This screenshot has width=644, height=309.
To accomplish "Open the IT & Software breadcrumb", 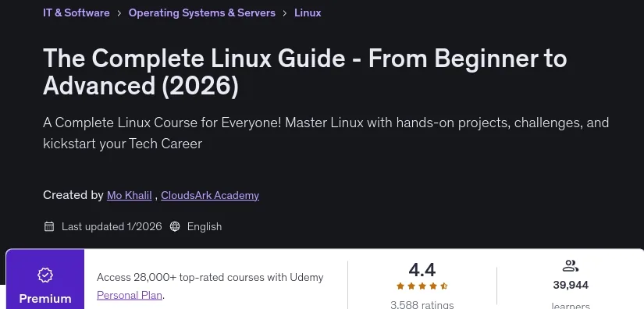I will click(76, 12).
